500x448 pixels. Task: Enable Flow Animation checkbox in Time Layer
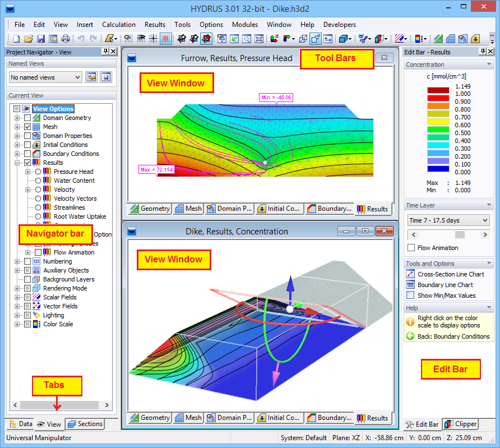pos(411,248)
